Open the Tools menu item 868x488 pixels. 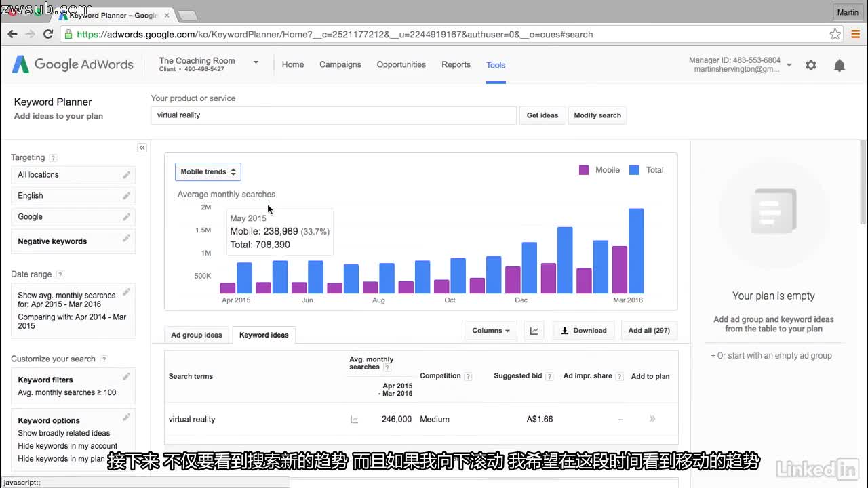496,65
